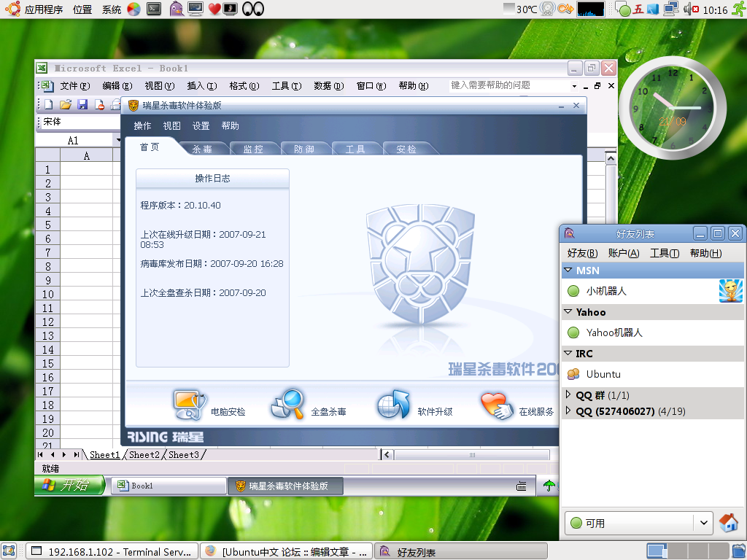Screen dimensions: 747x560
Task: Collapse the IRC buddy group
Action: coord(568,354)
